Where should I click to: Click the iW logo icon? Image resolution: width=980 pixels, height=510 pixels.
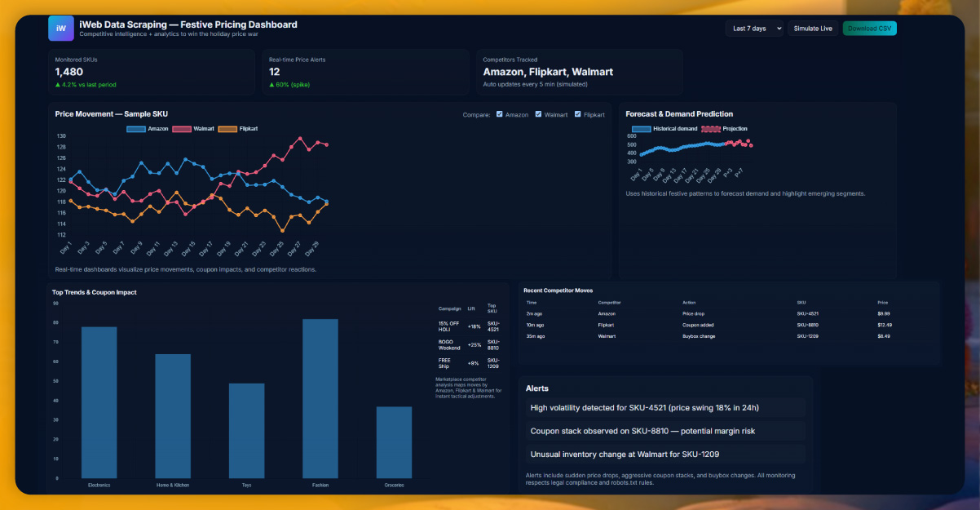tap(60, 28)
